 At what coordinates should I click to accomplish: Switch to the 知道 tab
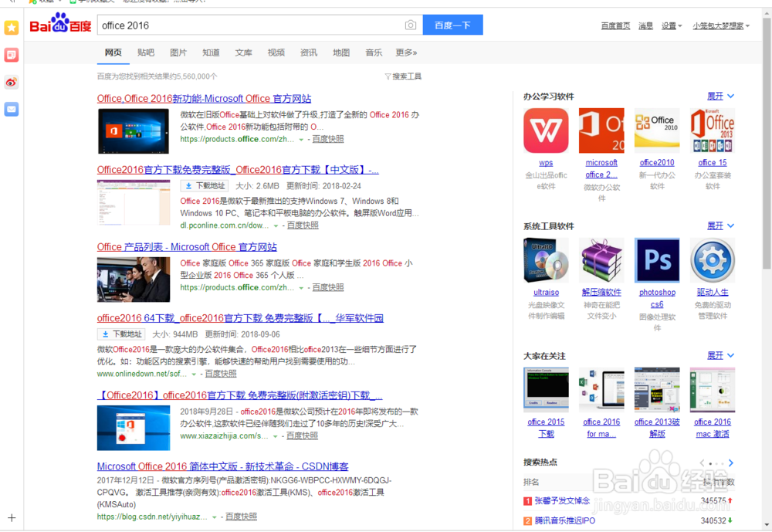coord(211,53)
